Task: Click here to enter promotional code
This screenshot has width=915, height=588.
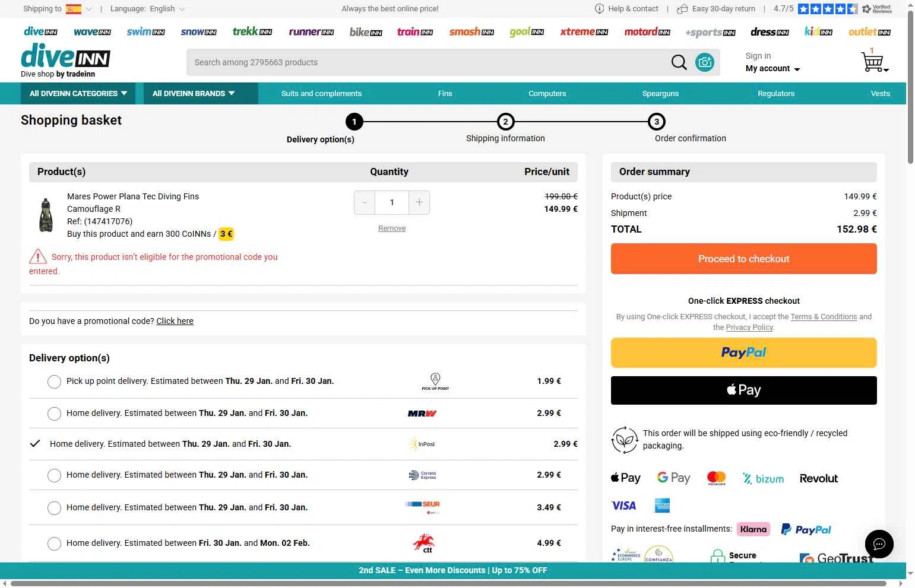Action: (x=175, y=321)
